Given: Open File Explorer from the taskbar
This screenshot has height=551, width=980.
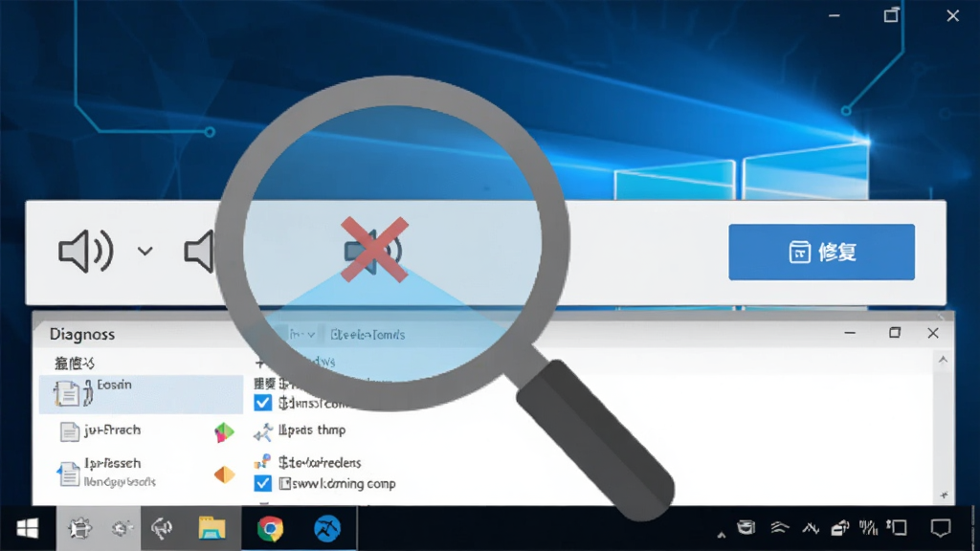Looking at the screenshot, I should (212, 528).
